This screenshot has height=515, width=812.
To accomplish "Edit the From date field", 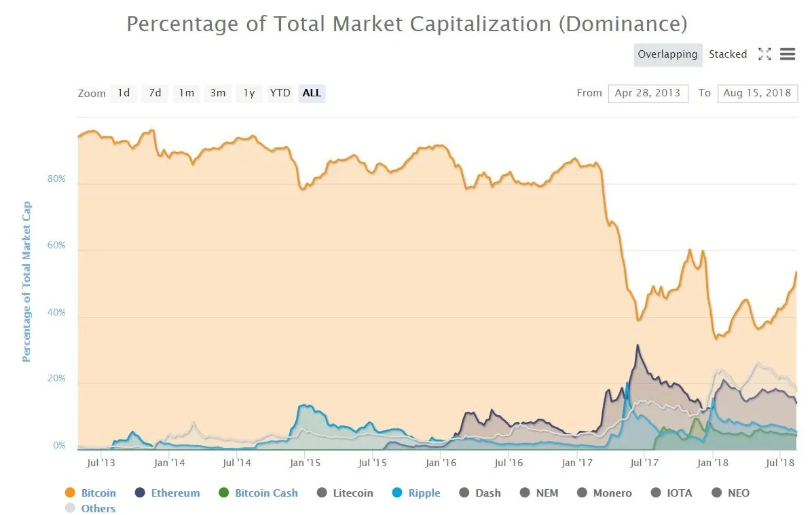I will point(648,93).
